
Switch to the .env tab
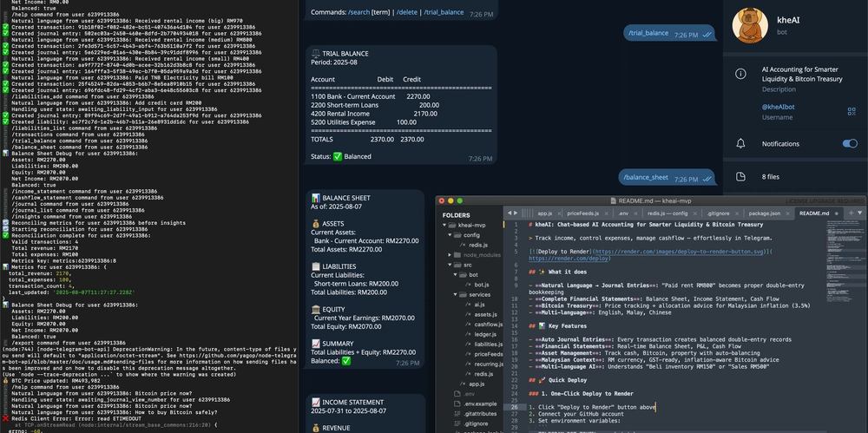[624, 213]
